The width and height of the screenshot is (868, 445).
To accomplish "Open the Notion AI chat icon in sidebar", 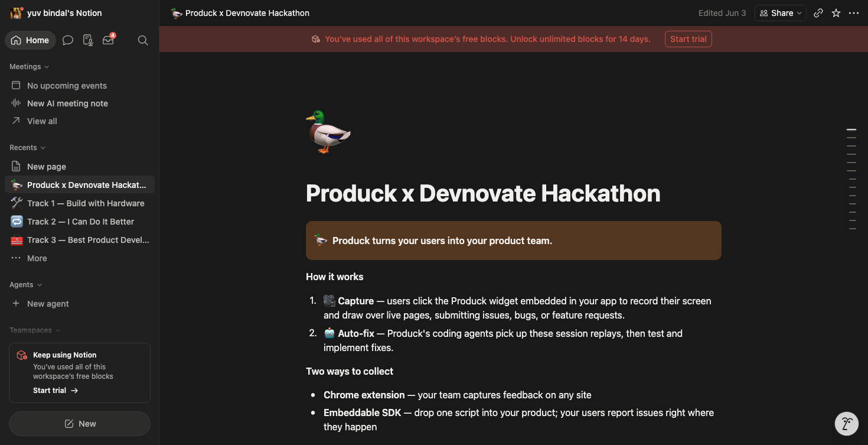I will (68, 40).
